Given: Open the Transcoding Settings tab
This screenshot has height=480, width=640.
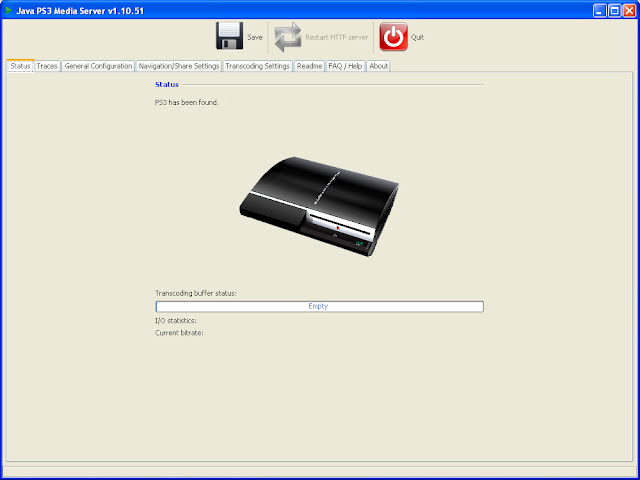Looking at the screenshot, I should 258,66.
